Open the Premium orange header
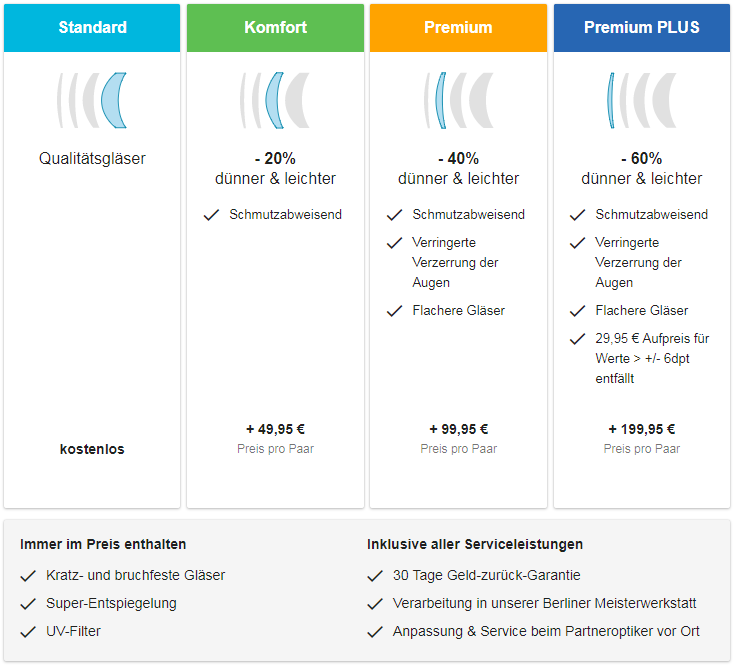This screenshot has height=666, width=733. click(x=458, y=28)
